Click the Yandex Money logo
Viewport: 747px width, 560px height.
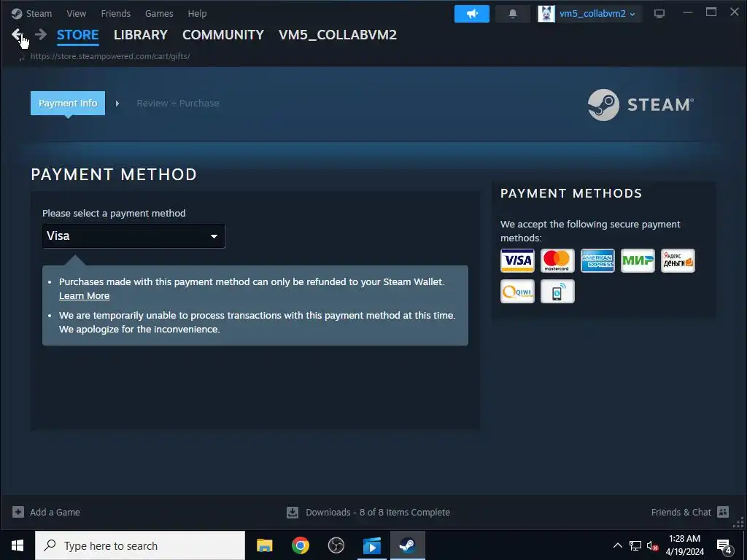tap(678, 260)
